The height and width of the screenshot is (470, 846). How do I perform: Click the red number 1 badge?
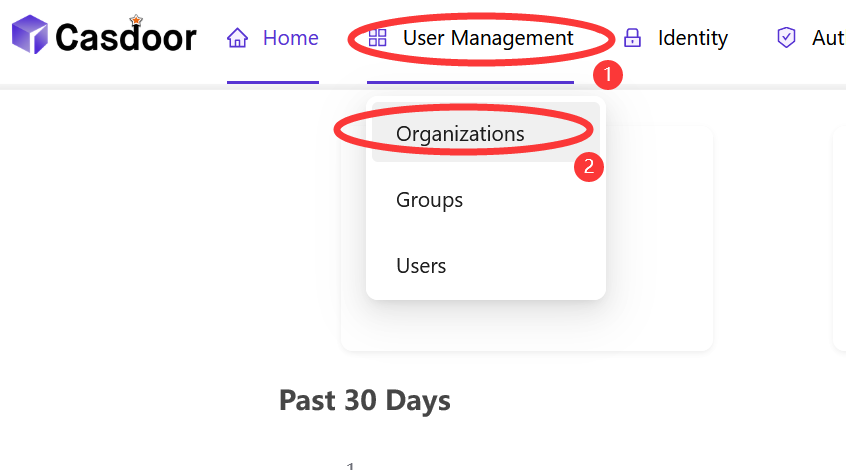pos(607,75)
